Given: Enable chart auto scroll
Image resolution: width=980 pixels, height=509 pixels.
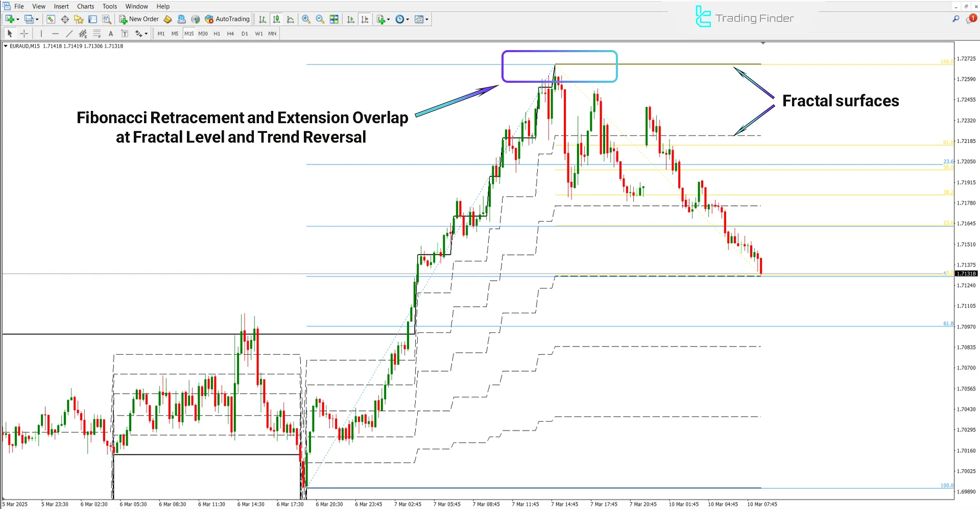Looking at the screenshot, I should pyautogui.click(x=350, y=19).
